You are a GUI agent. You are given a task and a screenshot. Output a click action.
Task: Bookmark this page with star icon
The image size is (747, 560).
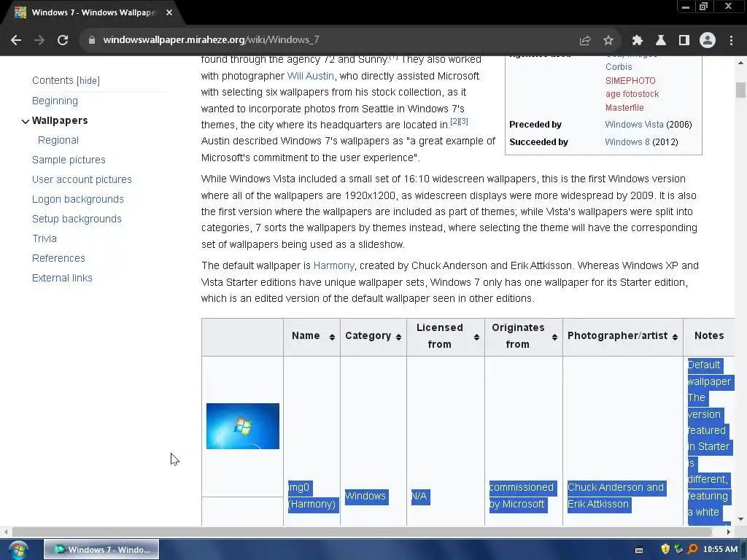608,41
